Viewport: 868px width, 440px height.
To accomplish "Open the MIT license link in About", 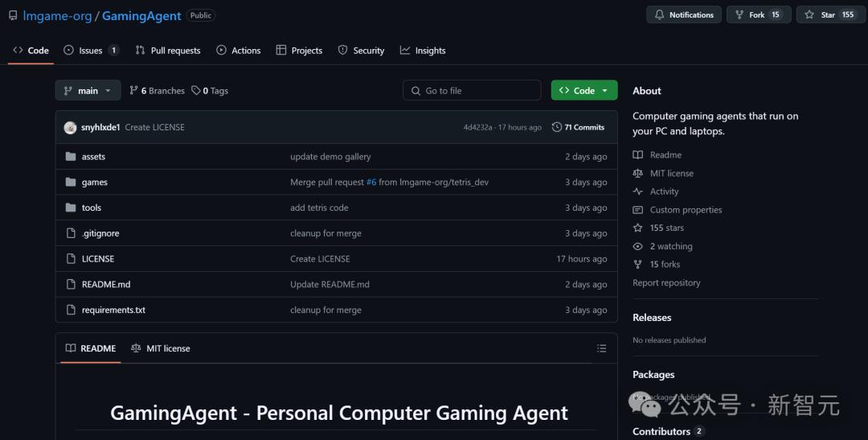I will 663,174.
